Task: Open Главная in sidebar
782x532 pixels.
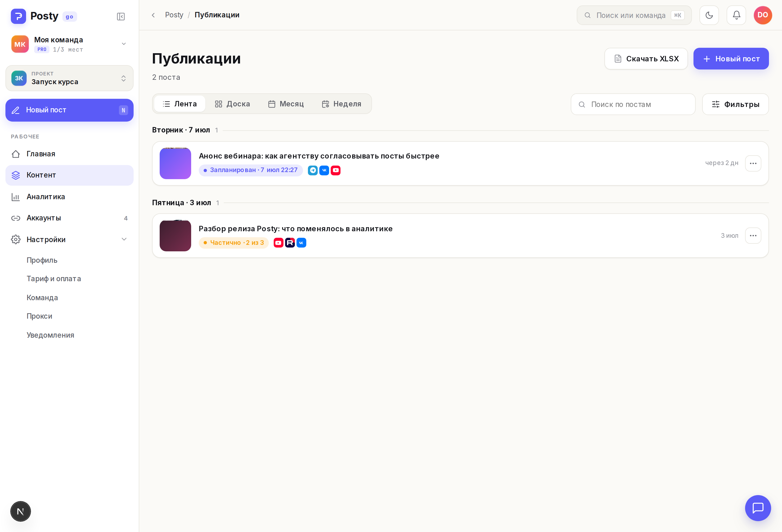Action: [x=69, y=154]
